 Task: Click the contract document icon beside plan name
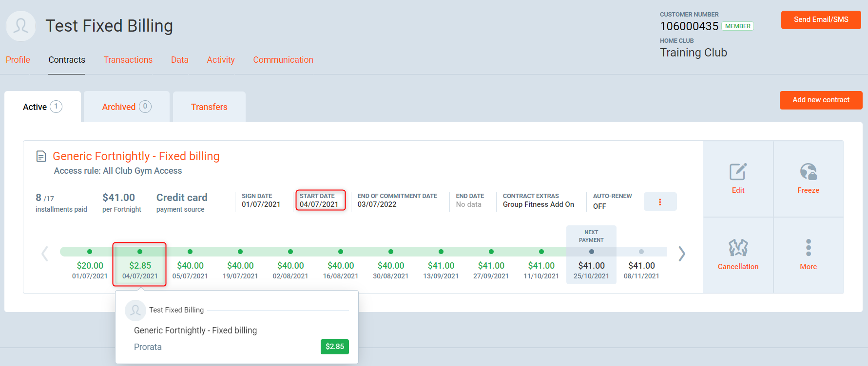point(41,156)
